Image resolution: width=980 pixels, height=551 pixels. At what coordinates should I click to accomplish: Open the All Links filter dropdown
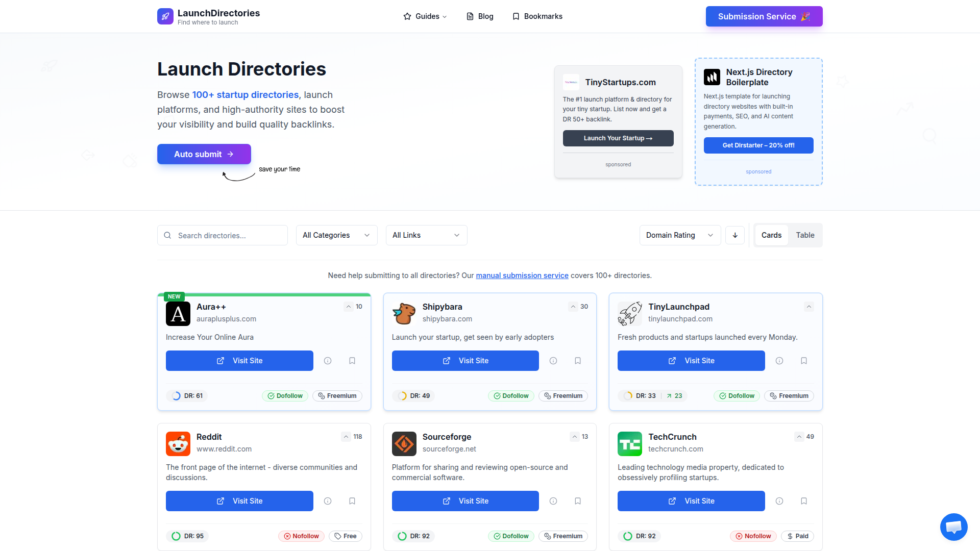426,235
